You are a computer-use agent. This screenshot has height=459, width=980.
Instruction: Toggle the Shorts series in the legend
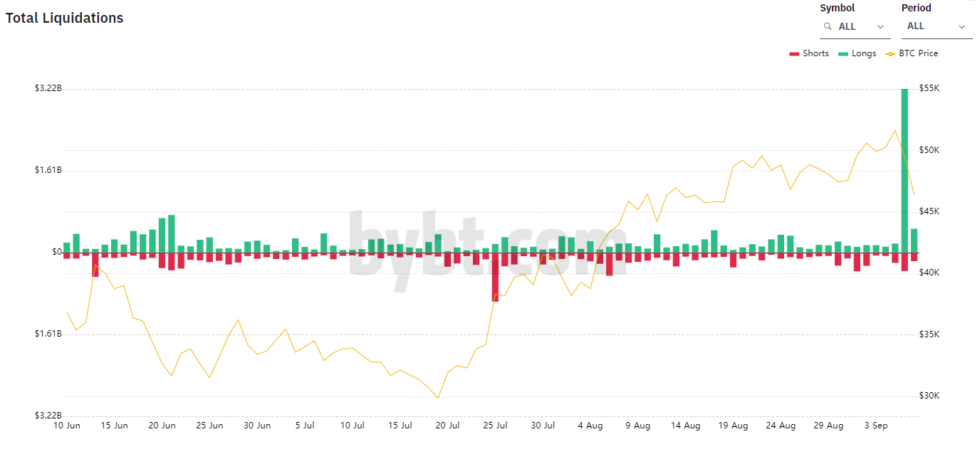click(x=809, y=53)
